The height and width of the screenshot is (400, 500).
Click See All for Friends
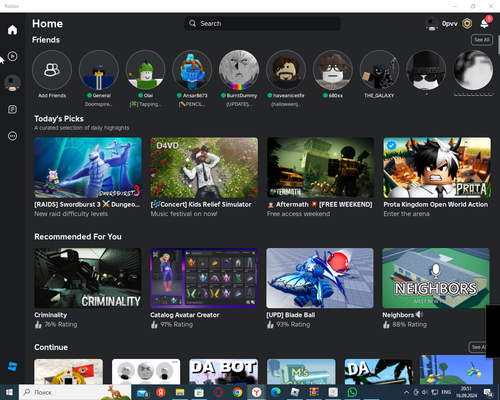[x=482, y=40]
